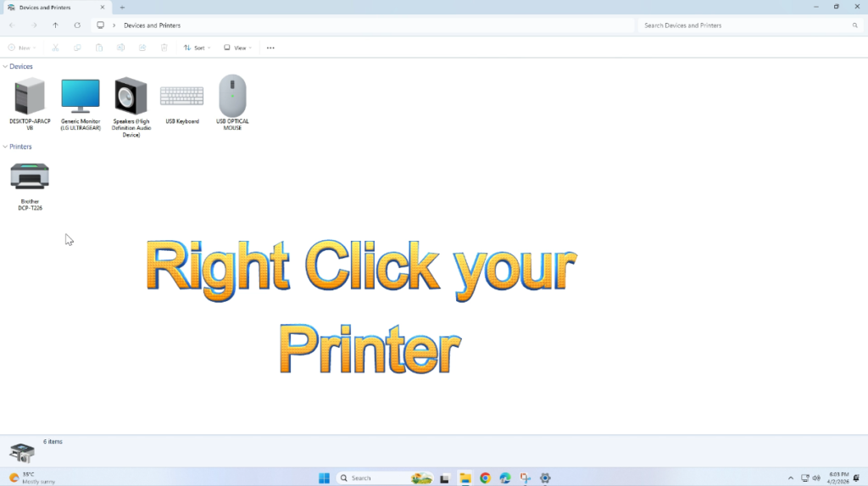Open the See more ellipsis menu
The width and height of the screenshot is (868, 486).
coord(270,47)
